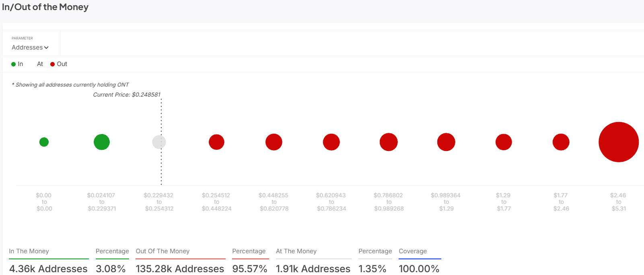Image resolution: width=644 pixels, height=275 pixels.
Task: Click the largest red bubble, $2.46 to $5.31
Action: coord(619,142)
